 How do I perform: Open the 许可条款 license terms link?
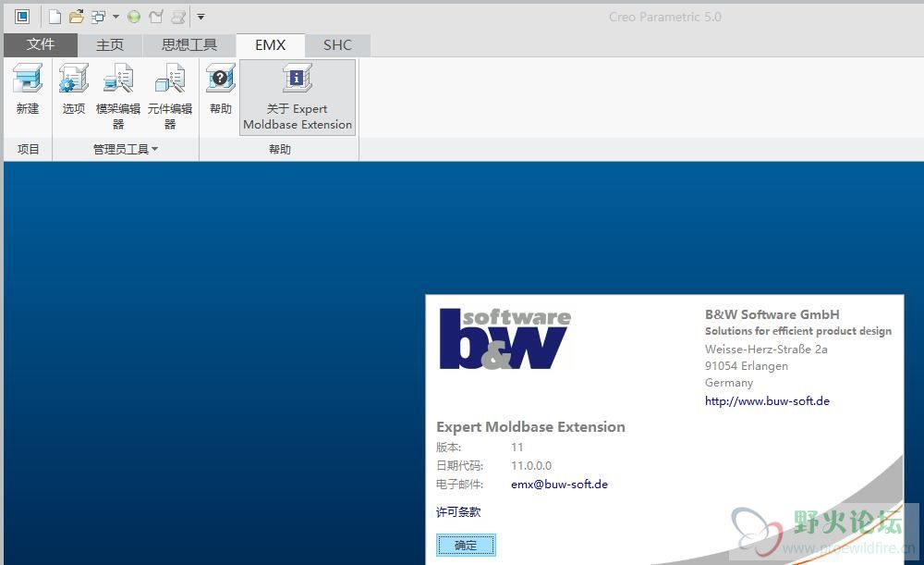coord(458,512)
